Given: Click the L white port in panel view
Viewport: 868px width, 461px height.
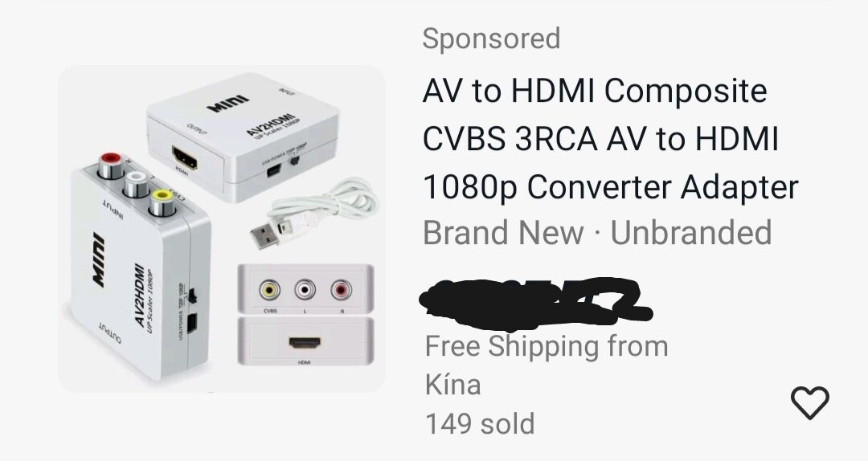Looking at the screenshot, I should (x=305, y=289).
